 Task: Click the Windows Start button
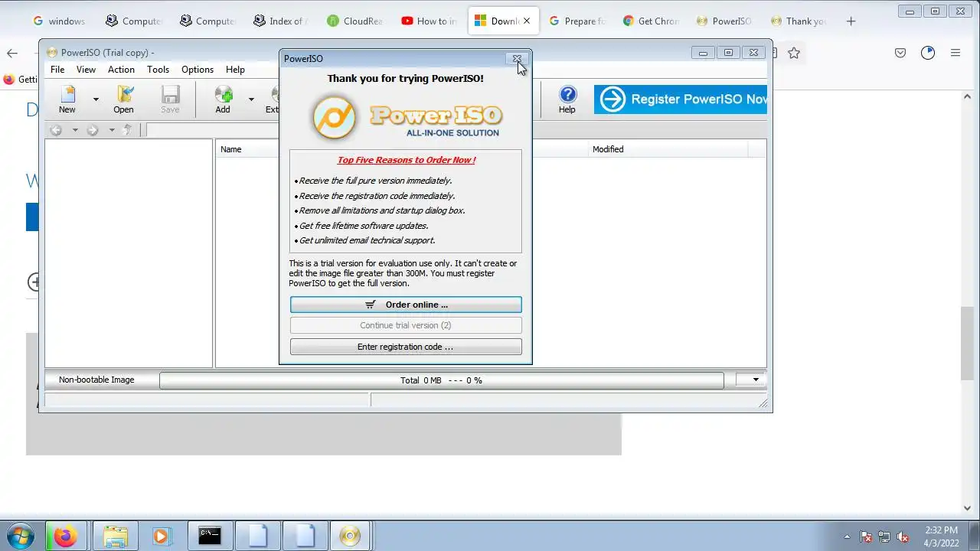[20, 536]
